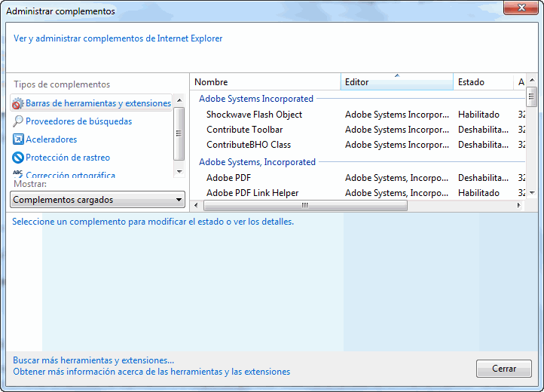
Task: Click the add-on types list scroll down arrow
Action: pyautogui.click(x=179, y=172)
